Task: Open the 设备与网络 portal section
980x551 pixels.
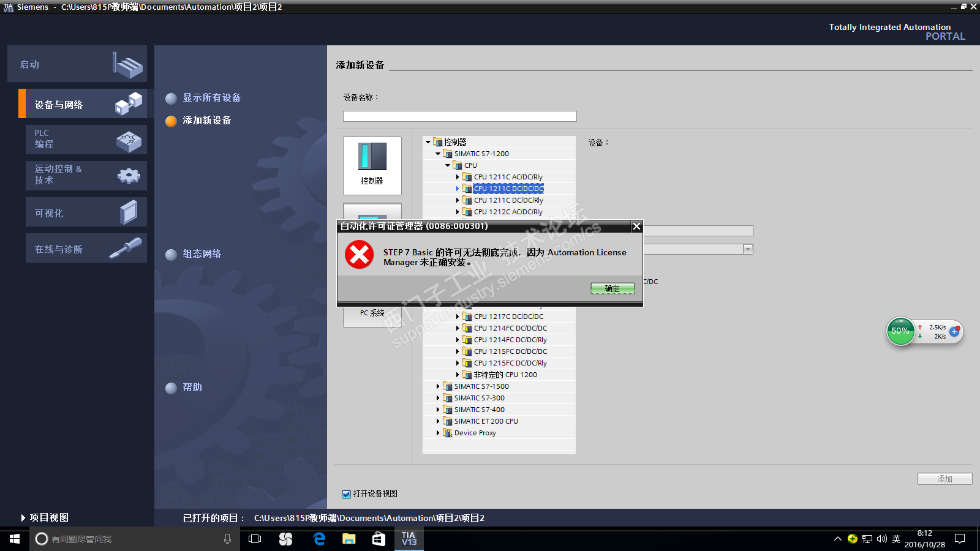Action: click(x=83, y=103)
